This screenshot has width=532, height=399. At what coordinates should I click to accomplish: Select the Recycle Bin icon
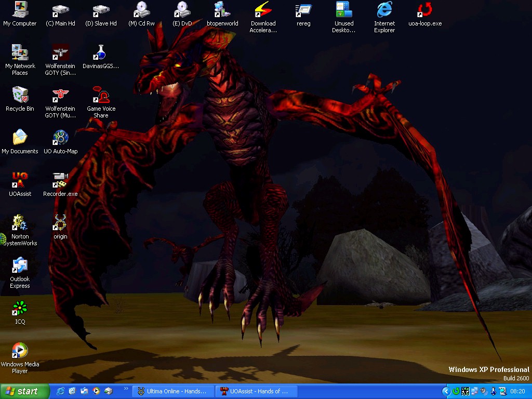[20, 99]
